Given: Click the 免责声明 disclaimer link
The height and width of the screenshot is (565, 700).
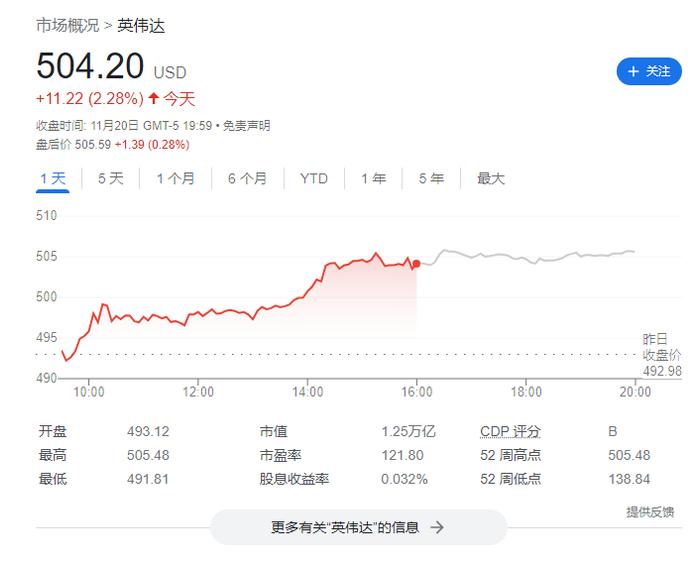Looking at the screenshot, I should pos(246,126).
